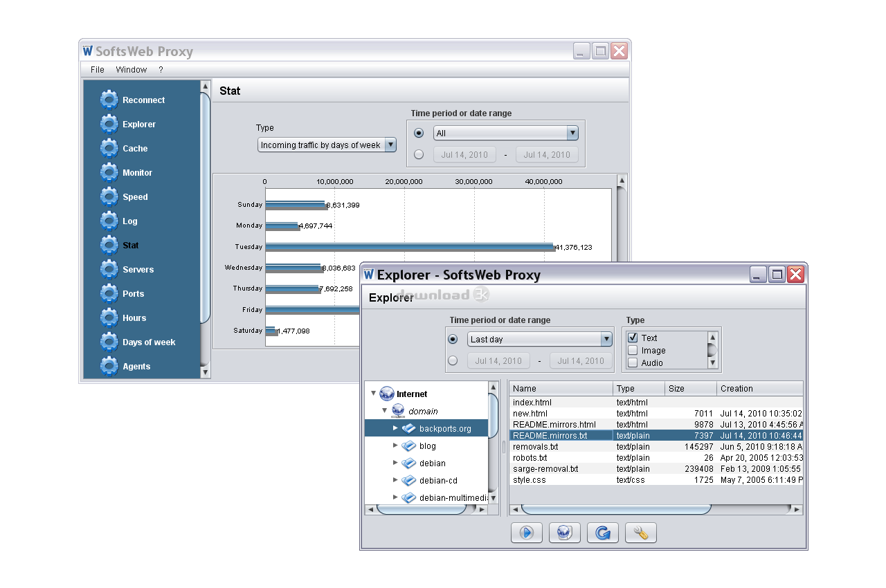This screenshot has height=588, width=886.
Task: Click the gear icon beside Monitor
Action: point(109,172)
